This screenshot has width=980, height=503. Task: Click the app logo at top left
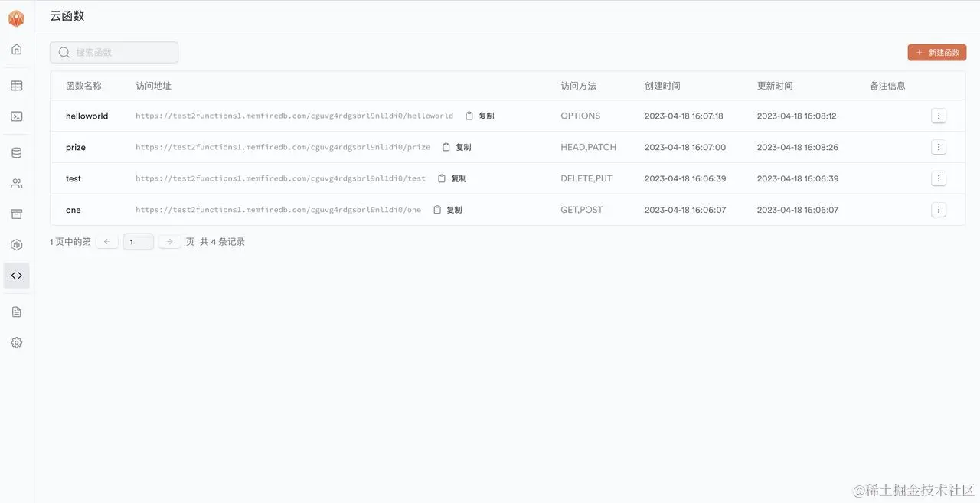click(16, 17)
